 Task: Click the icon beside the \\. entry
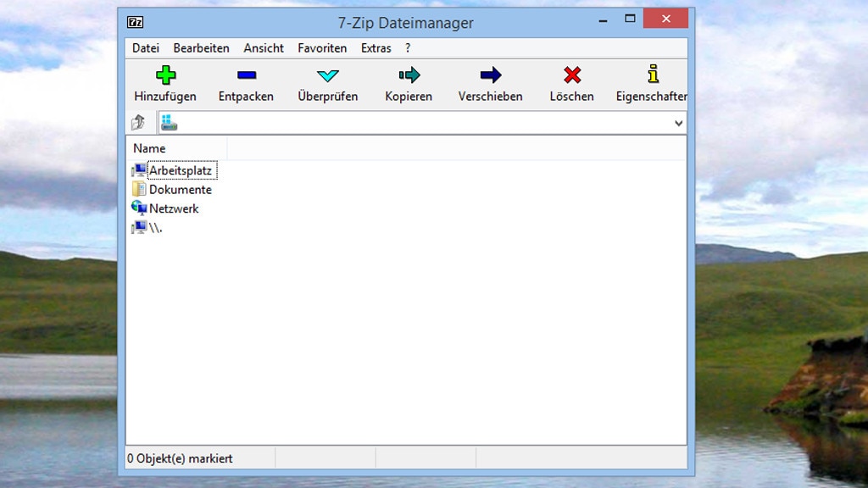[139, 227]
